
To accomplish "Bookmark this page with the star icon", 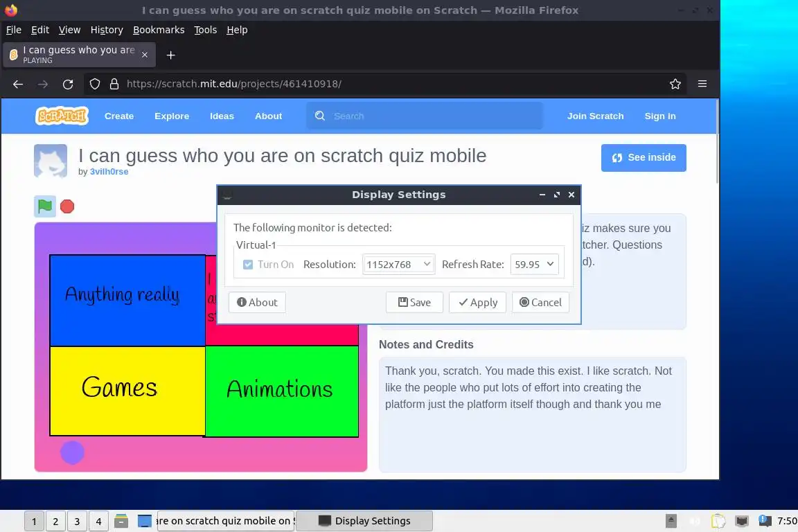I will coord(675,84).
